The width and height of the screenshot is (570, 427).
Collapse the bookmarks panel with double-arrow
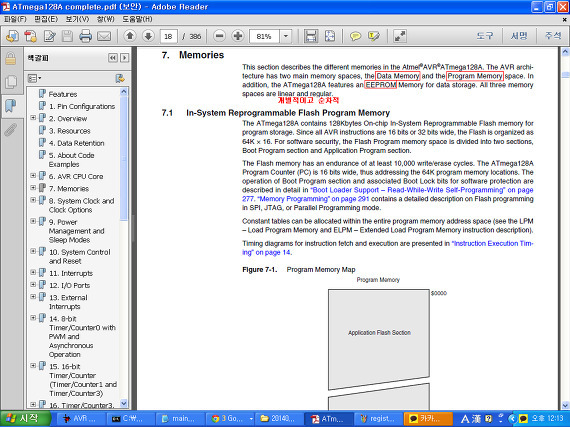tap(113, 58)
